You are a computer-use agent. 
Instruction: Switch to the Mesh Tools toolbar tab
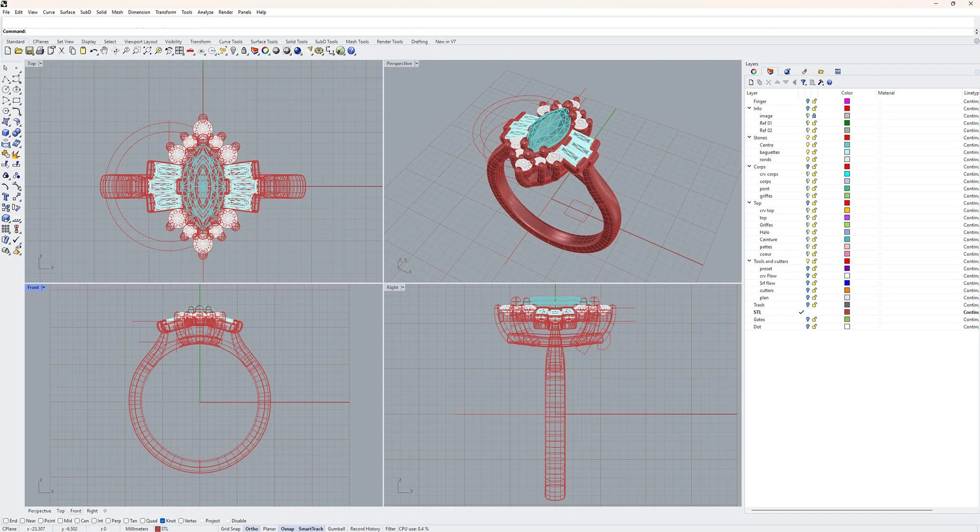point(357,42)
